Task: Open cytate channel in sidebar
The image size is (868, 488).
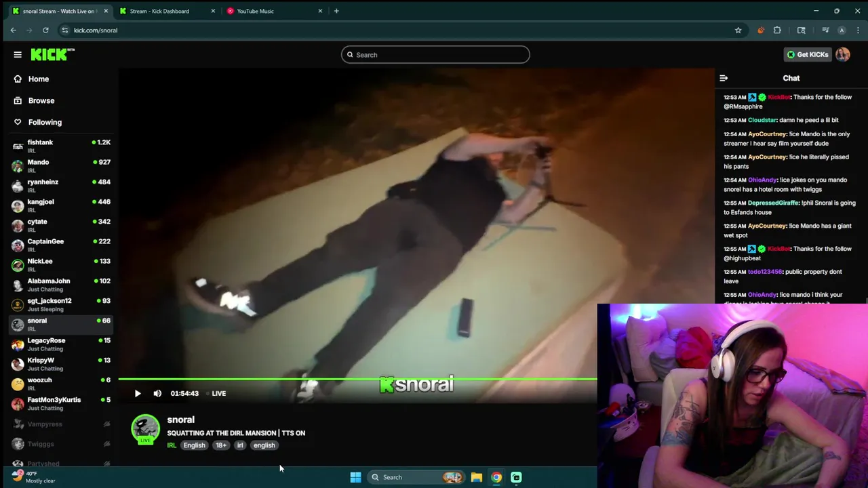Action: (x=61, y=225)
